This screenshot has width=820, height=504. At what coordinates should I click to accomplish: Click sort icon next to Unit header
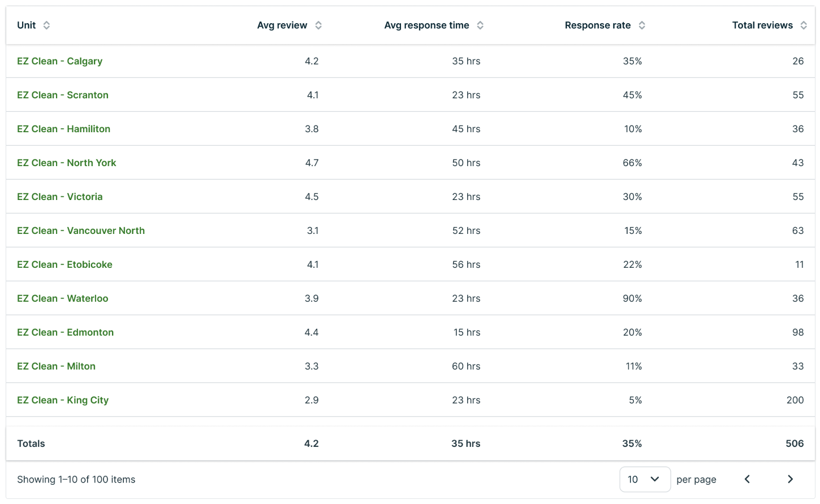pos(46,25)
